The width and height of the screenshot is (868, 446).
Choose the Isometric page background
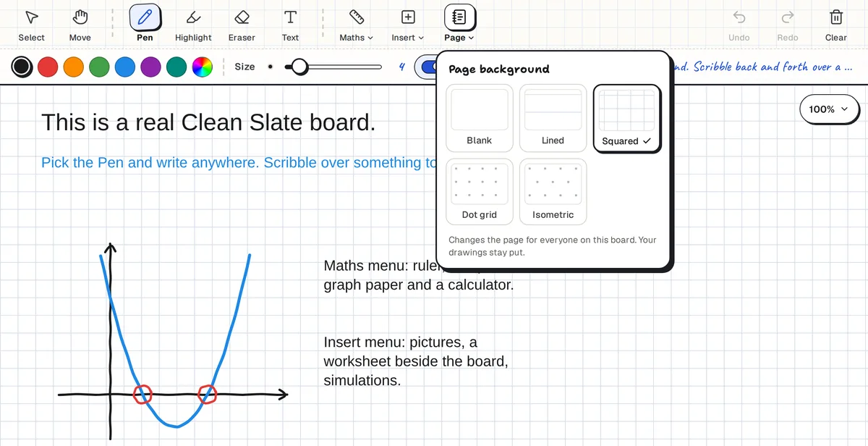(553, 192)
